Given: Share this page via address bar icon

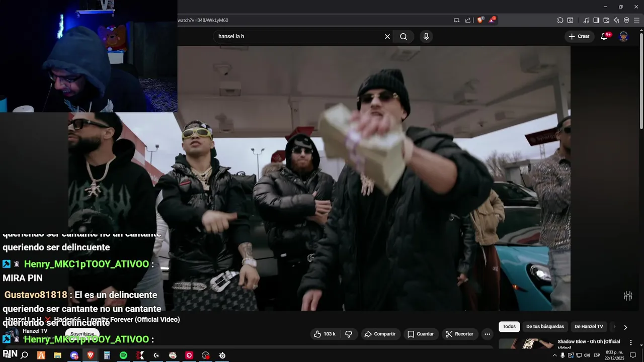Looking at the screenshot, I should tap(468, 20).
